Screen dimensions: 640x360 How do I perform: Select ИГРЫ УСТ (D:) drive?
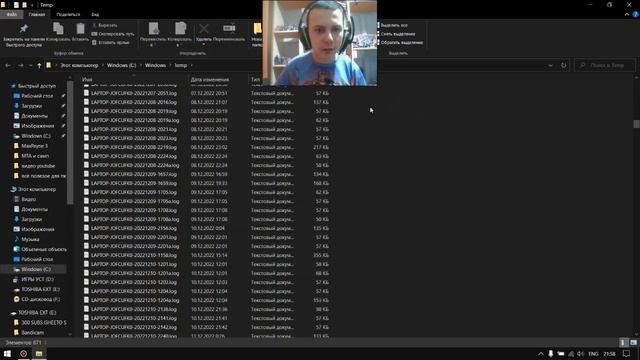pyautogui.click(x=37, y=280)
